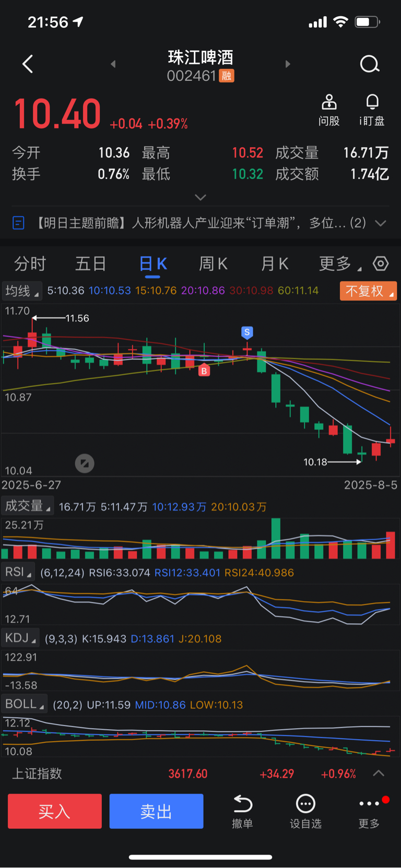Tap the red B buy marker

[204, 371]
